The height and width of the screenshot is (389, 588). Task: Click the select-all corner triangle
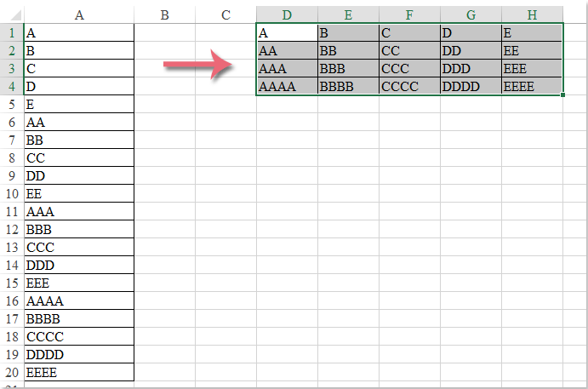click(16, 15)
